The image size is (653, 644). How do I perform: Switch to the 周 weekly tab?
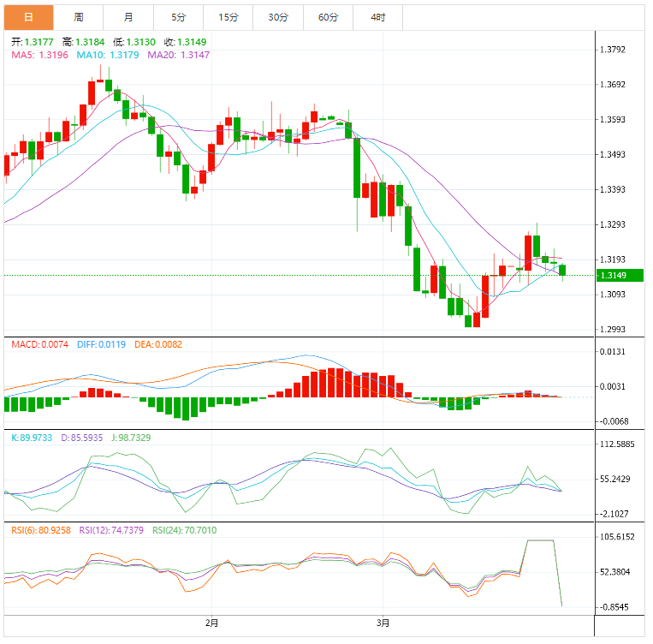pyautogui.click(x=79, y=17)
